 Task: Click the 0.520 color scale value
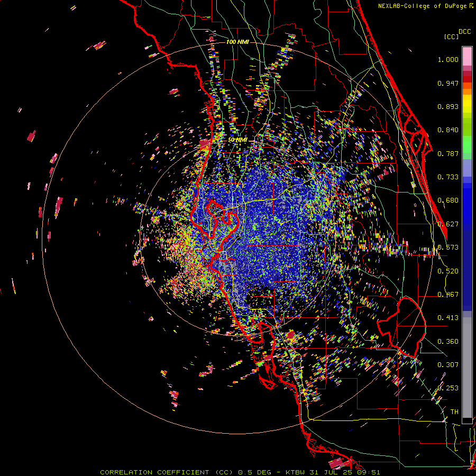448,271
